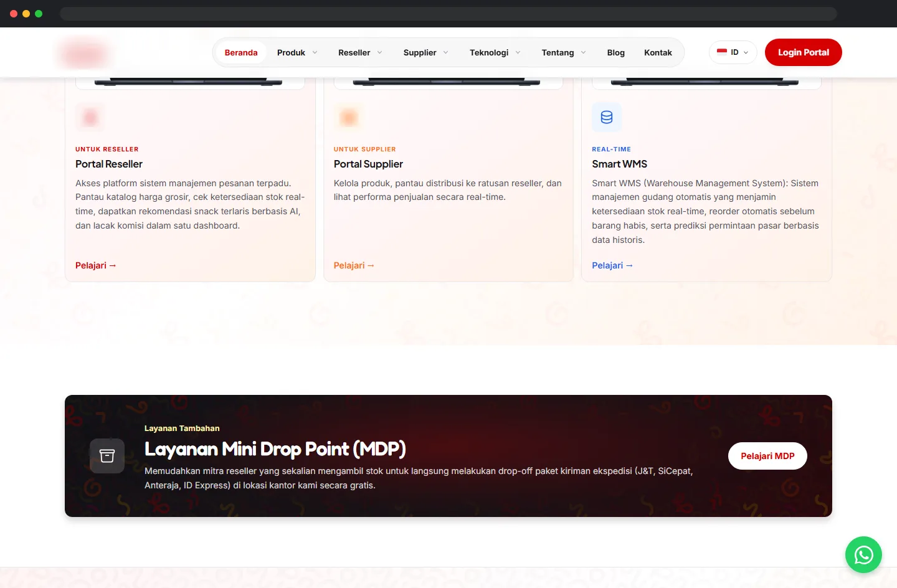
Task: Click the Layanan Tambahan label
Action: click(x=182, y=429)
